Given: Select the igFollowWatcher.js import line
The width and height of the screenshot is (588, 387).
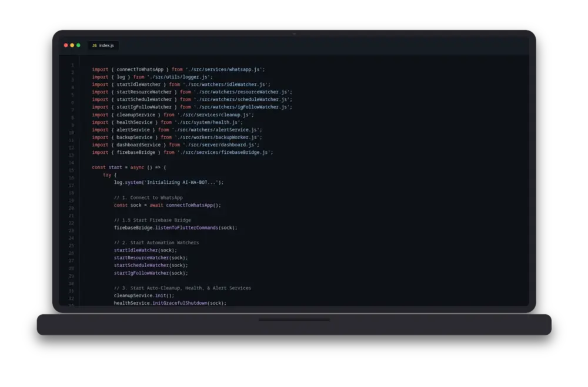Looking at the screenshot, I should (x=192, y=107).
